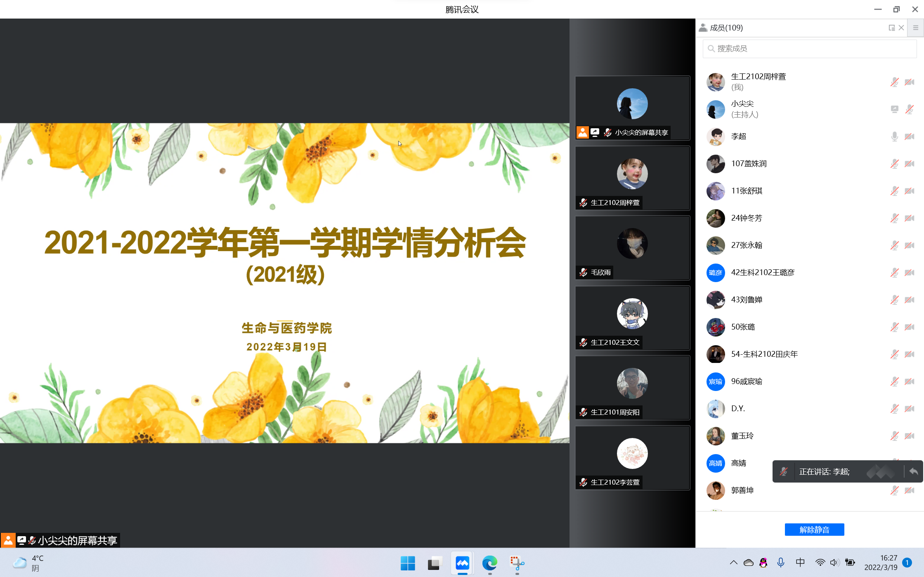The width and height of the screenshot is (924, 577).
Task: Pop out the members panel
Action: tap(891, 28)
